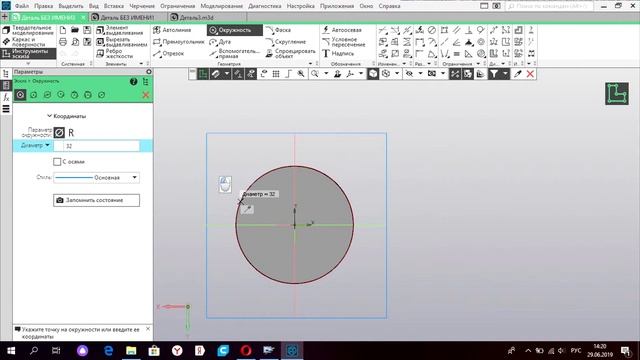The image size is (640, 360).
Task: Toggle the diameter parameter button
Action: pos(59,133)
